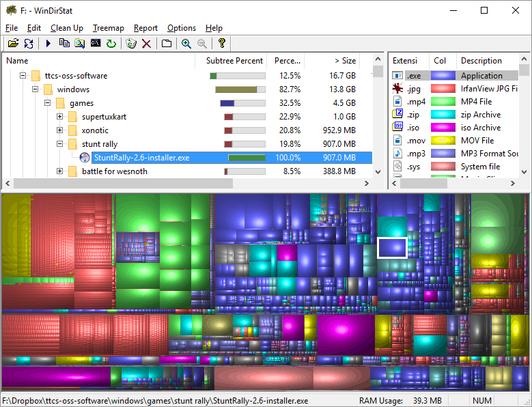This screenshot has width=532, height=407.
Task: Select the xonotic folder row
Action: click(x=95, y=130)
